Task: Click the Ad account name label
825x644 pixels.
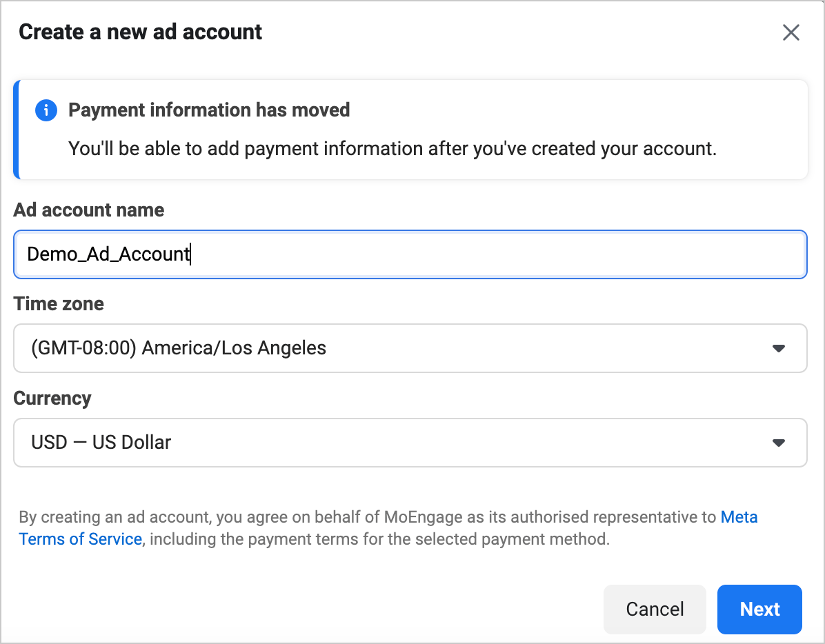Action: (89, 210)
